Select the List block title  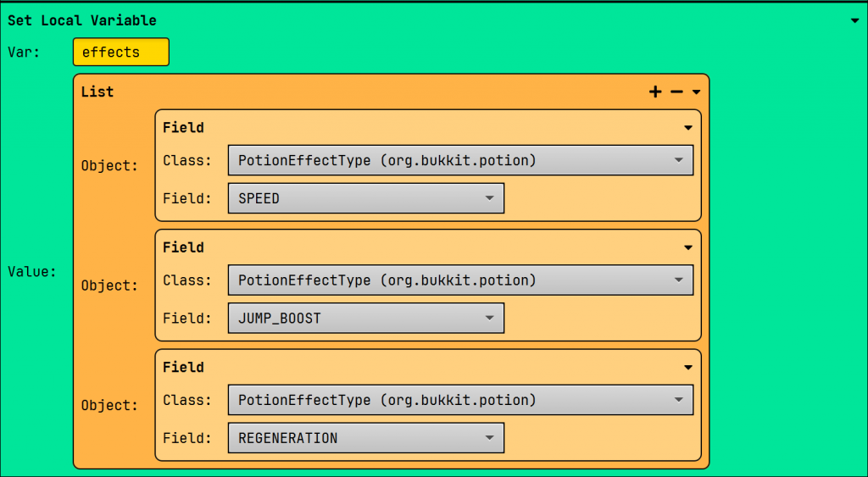(97, 92)
